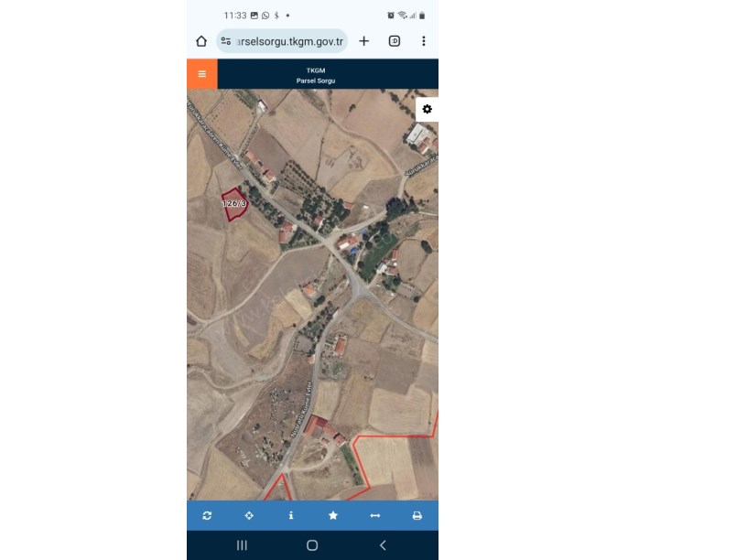Viewport: 747px width, 560px height.
Task: Tap the site info icon in address bar
Action: [226, 41]
